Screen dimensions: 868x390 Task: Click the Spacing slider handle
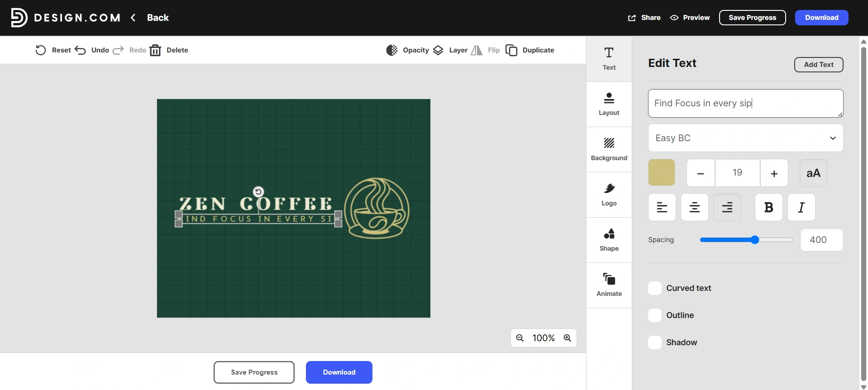(x=755, y=240)
